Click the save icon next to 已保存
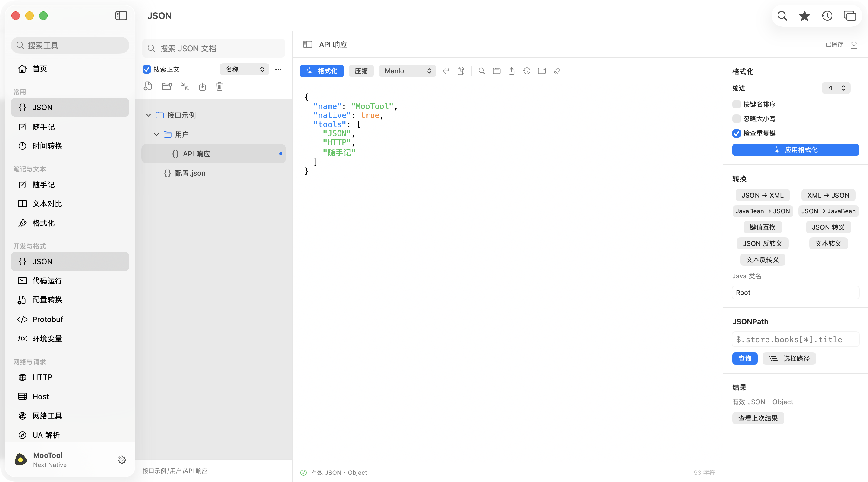868x482 pixels. tap(854, 45)
